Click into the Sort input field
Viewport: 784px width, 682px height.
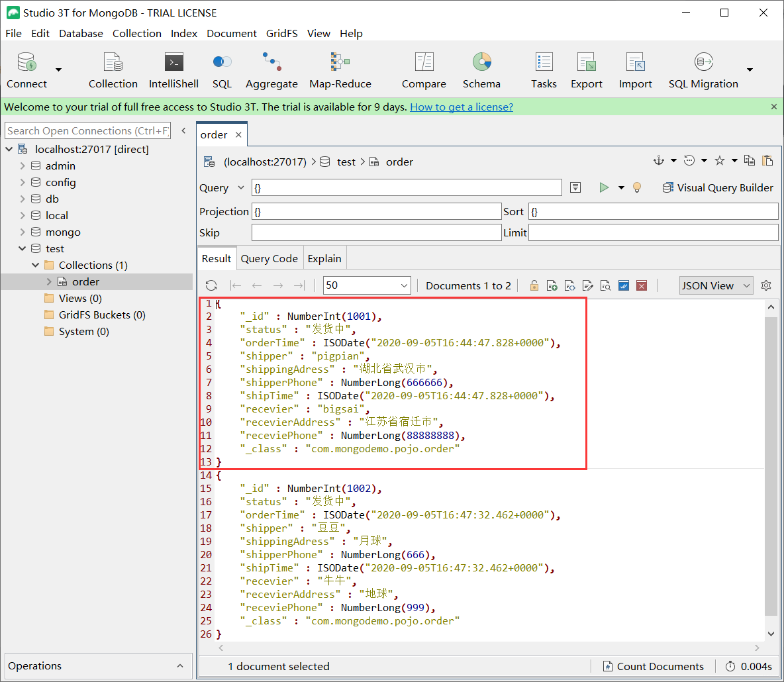click(653, 212)
